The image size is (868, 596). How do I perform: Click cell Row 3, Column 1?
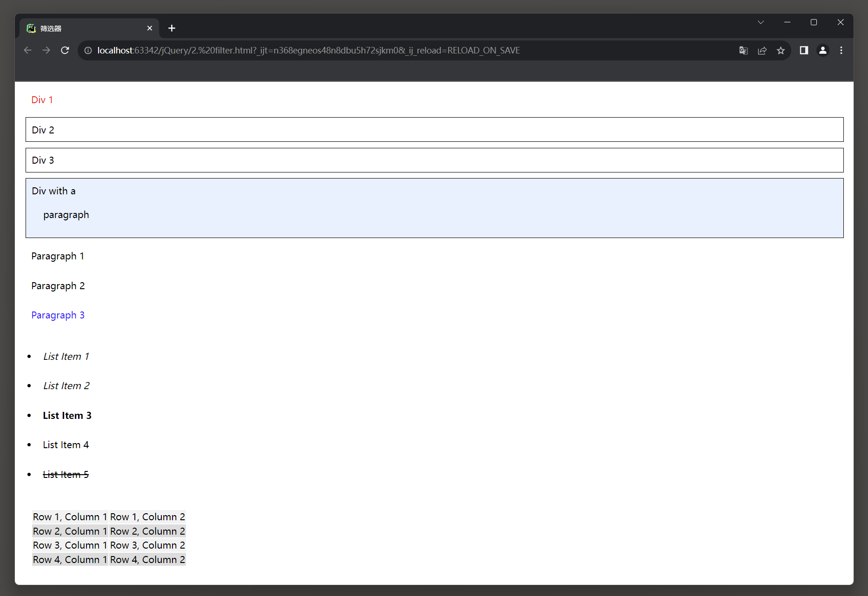tap(70, 545)
